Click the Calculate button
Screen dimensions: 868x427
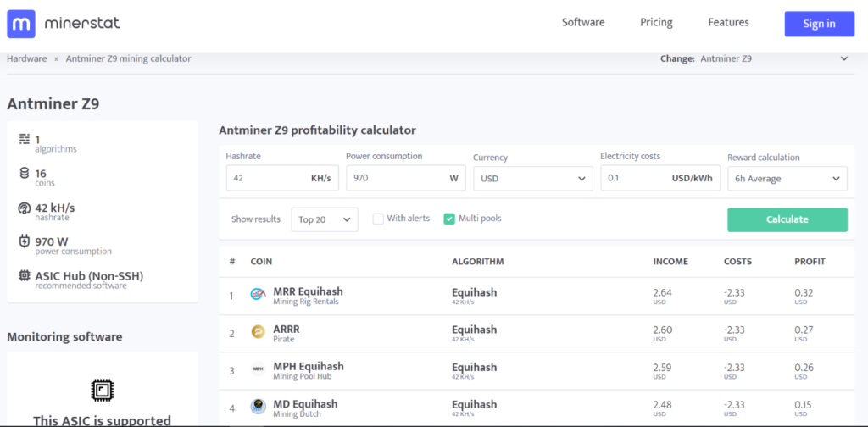787,219
